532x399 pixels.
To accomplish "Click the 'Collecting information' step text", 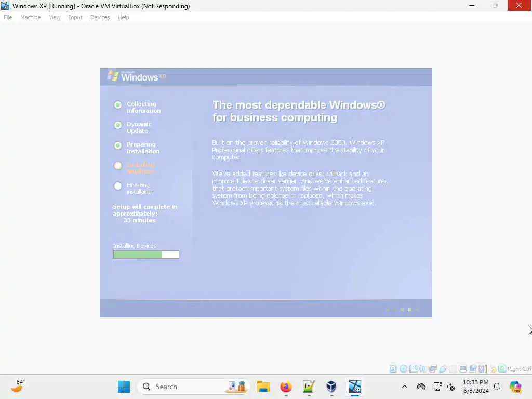I will coord(144,107).
